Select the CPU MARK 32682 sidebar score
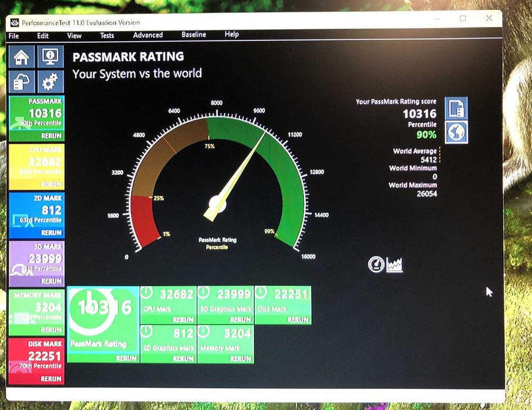532x410 pixels. click(45, 162)
